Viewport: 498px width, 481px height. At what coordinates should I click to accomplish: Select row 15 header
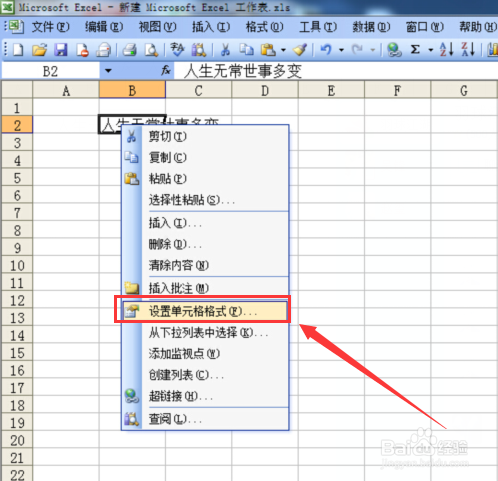click(17, 353)
